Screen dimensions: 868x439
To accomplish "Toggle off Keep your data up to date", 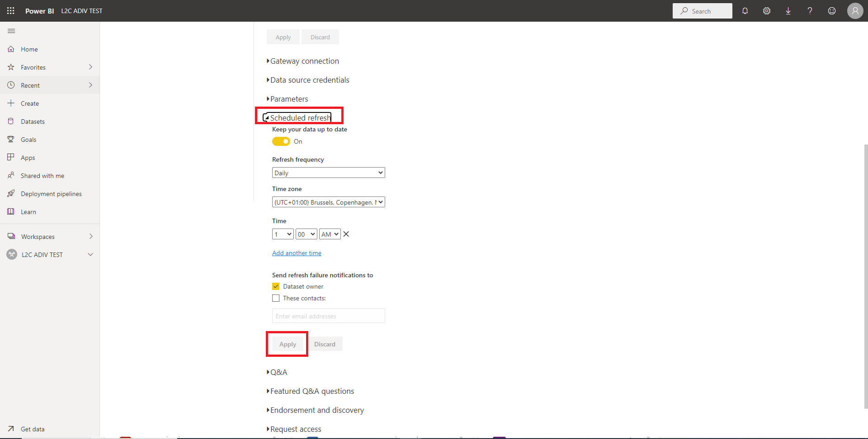I will (281, 141).
